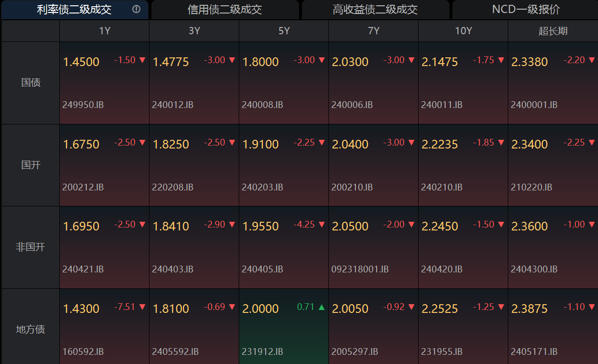Open the 高收益债二级成交 tab
The height and width of the screenshot is (364, 598).
coord(375,10)
